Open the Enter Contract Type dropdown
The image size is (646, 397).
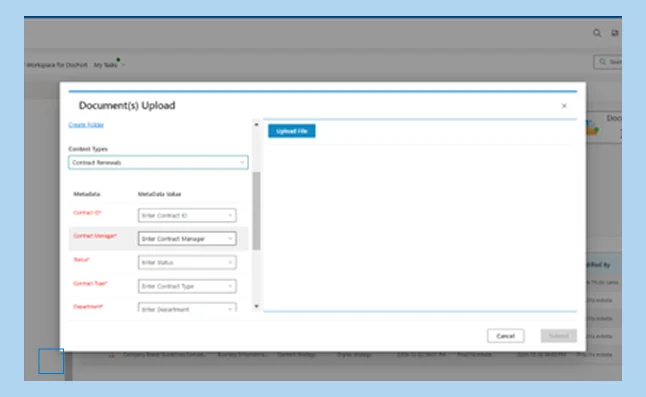tap(187, 286)
